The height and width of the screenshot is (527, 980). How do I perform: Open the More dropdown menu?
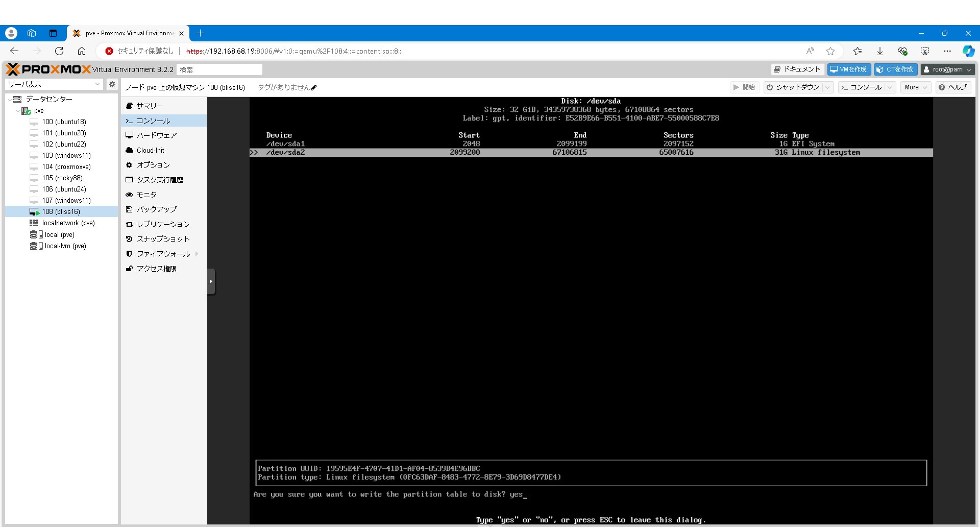pyautogui.click(x=916, y=87)
